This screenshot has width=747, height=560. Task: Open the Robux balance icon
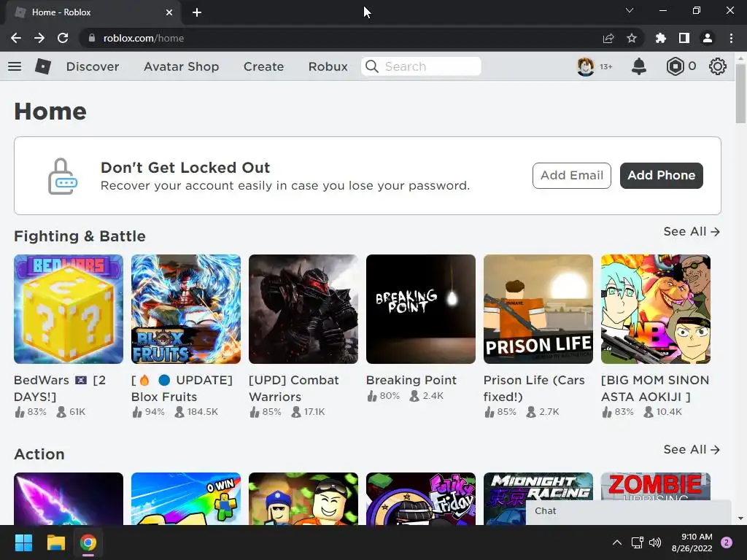pos(675,66)
